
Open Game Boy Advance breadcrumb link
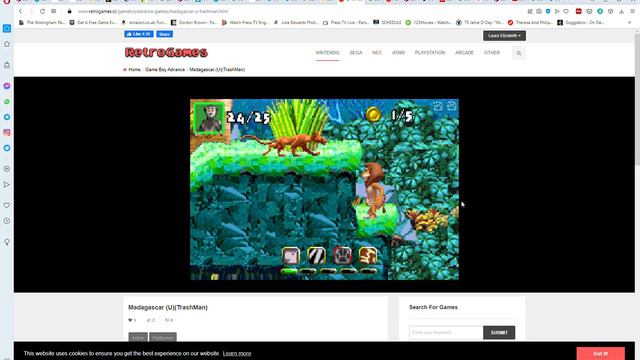pos(165,70)
